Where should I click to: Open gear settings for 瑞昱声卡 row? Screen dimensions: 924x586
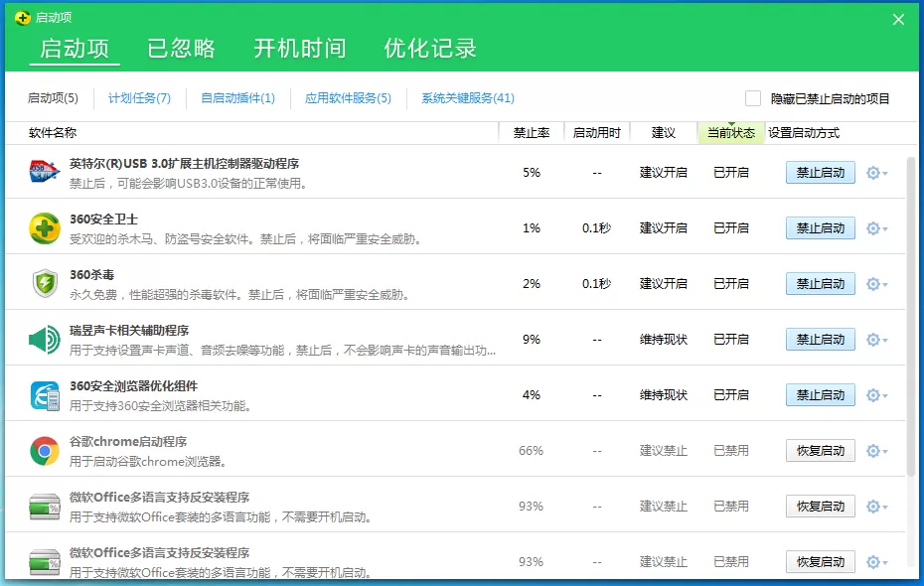point(877,340)
